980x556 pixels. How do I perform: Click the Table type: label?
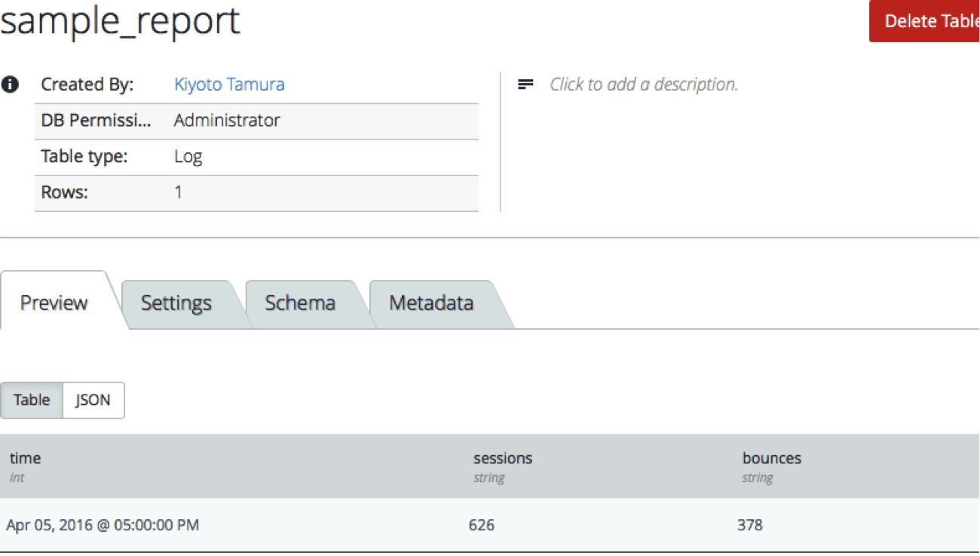pos(84,157)
